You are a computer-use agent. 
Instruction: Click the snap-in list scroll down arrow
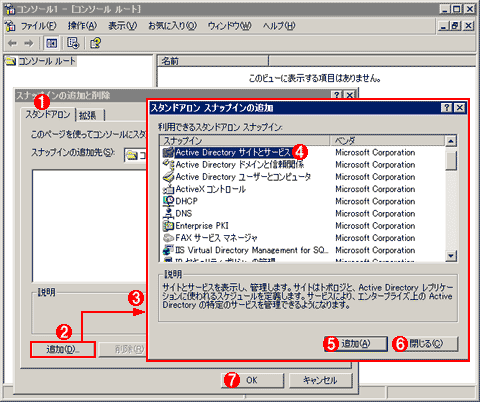(451, 256)
